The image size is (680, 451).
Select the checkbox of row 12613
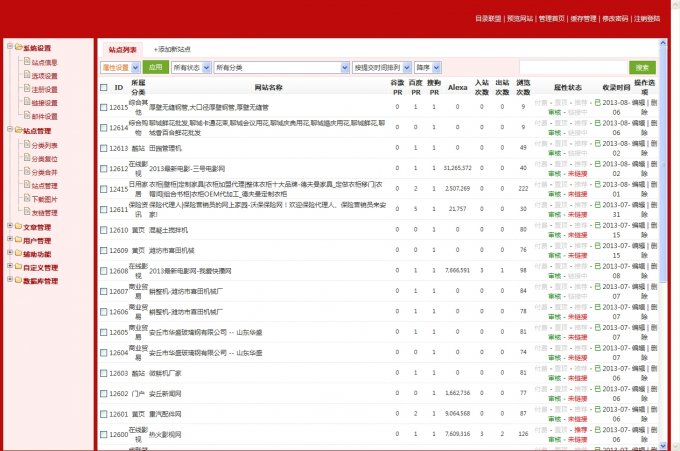click(x=104, y=148)
